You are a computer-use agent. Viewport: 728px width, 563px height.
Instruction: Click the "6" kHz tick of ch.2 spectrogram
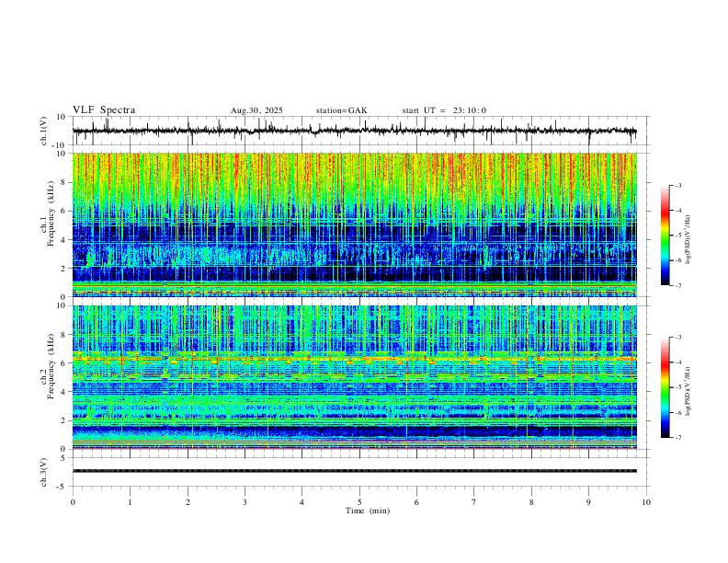[64, 363]
